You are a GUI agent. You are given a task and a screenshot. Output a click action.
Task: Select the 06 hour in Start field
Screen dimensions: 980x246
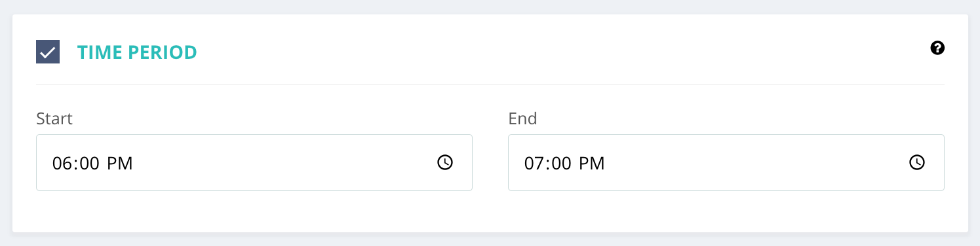tap(62, 164)
